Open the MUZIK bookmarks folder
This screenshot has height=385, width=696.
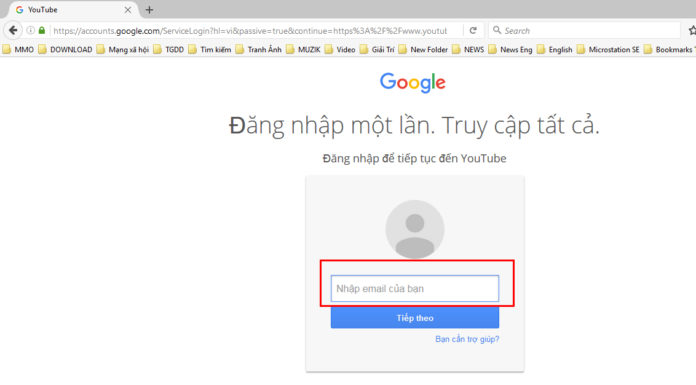click(x=303, y=49)
